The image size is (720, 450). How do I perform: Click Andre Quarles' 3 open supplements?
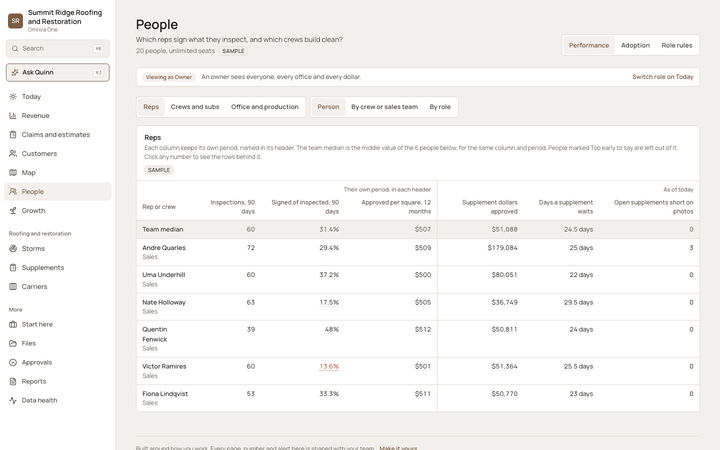[x=691, y=248]
